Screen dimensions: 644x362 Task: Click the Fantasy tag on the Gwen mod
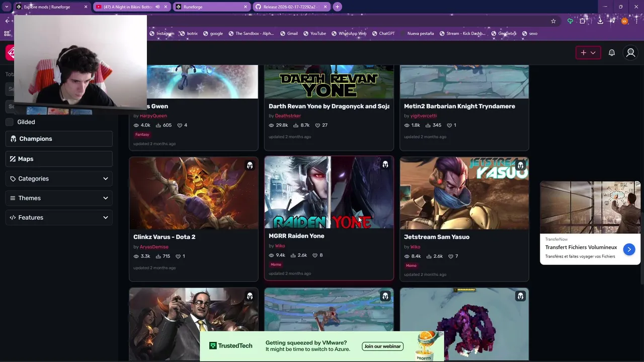(142, 135)
